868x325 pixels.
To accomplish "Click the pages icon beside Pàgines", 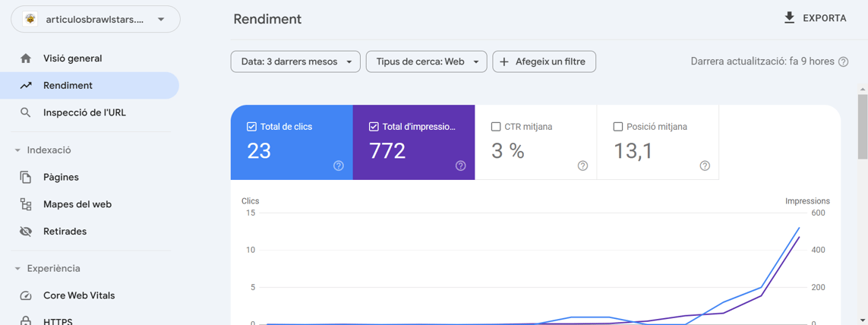I will point(26,178).
